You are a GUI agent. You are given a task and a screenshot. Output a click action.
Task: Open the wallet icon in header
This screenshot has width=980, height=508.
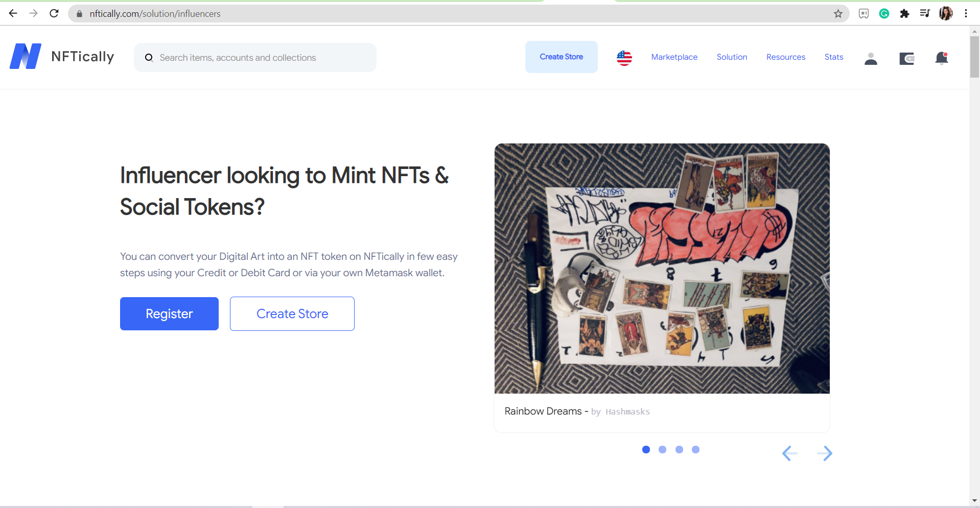click(906, 59)
